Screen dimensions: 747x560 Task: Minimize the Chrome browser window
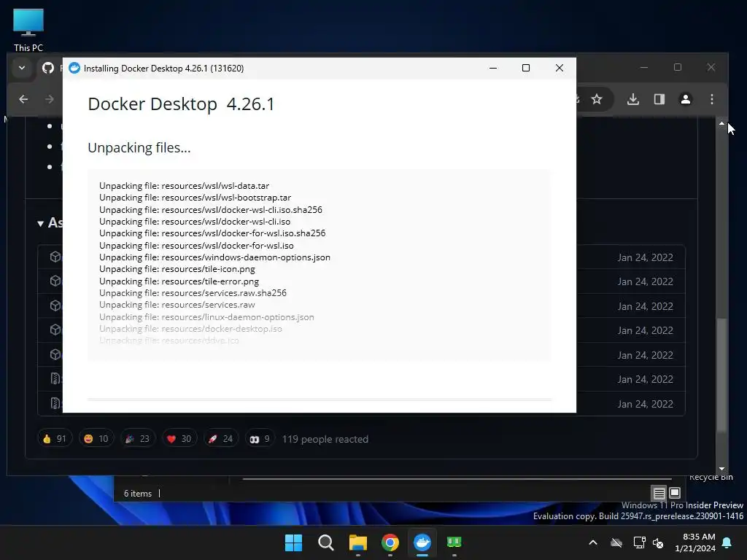[644, 68]
